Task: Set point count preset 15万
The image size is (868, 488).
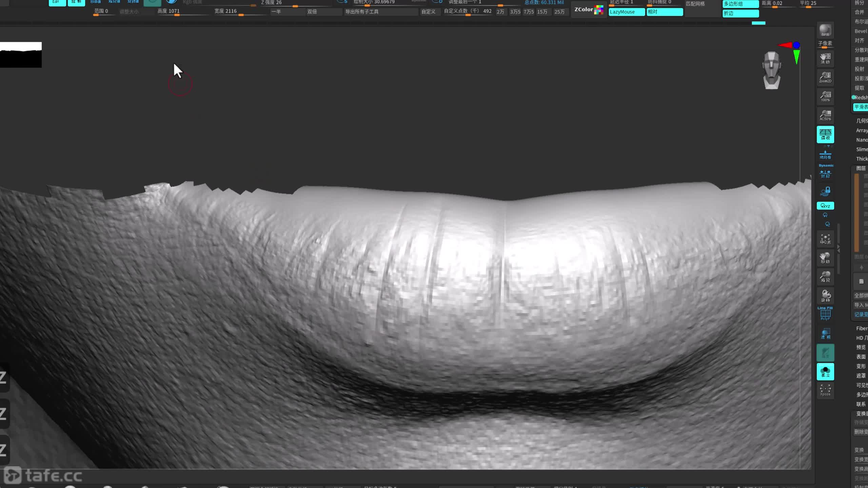Action: [x=542, y=12]
